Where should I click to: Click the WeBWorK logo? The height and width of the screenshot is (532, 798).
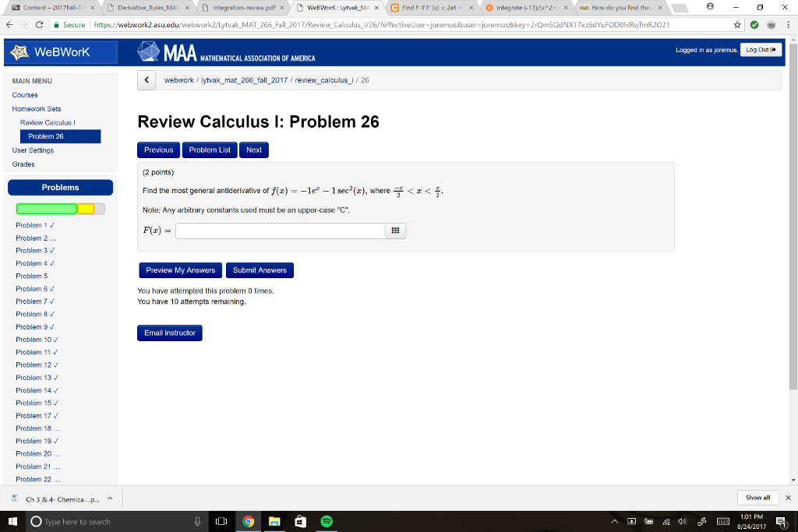tap(61, 52)
